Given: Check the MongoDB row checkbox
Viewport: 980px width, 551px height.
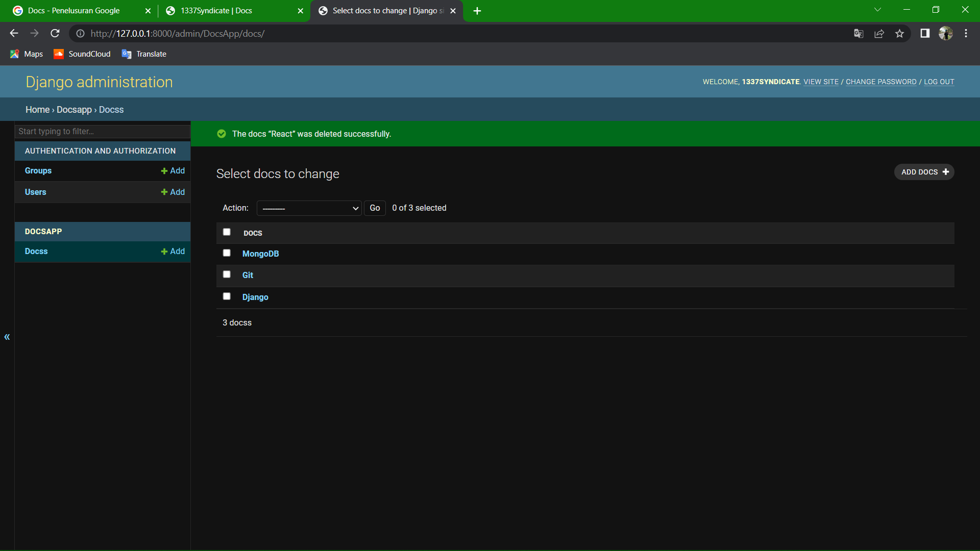Looking at the screenshot, I should [227, 253].
